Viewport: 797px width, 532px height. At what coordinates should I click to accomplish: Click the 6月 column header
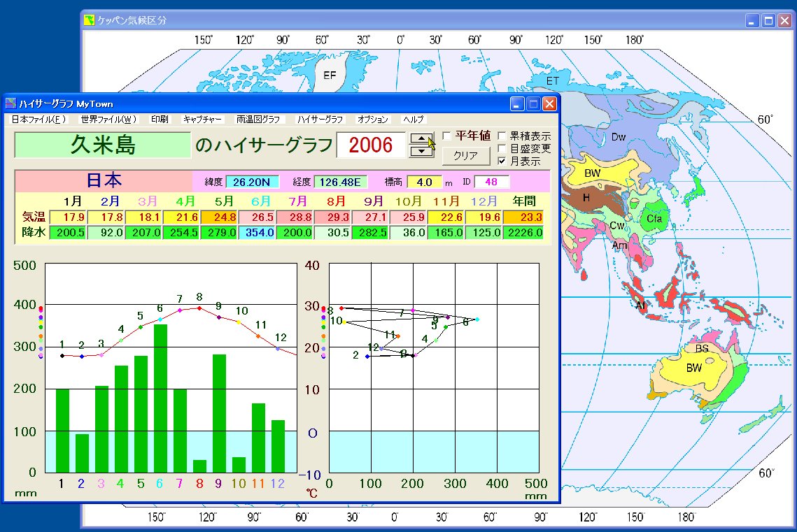[261, 201]
